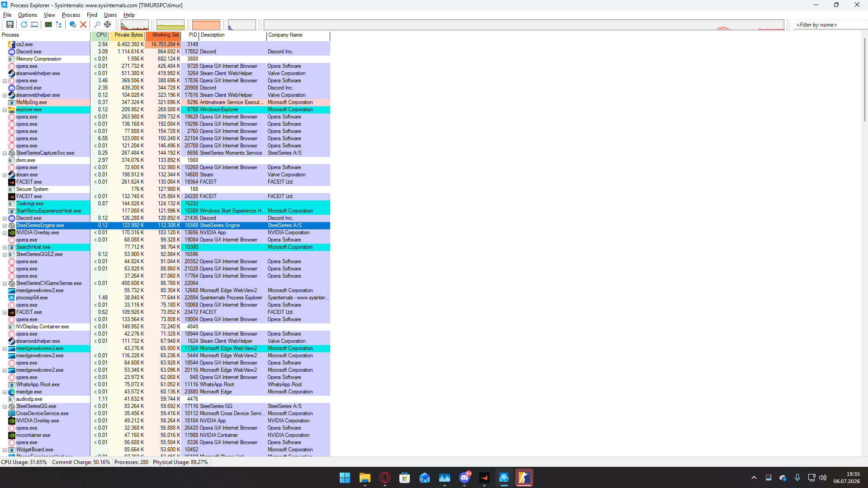Click the procexp64.exe process icon
Screen dimensions: 868x488
coord(12,298)
